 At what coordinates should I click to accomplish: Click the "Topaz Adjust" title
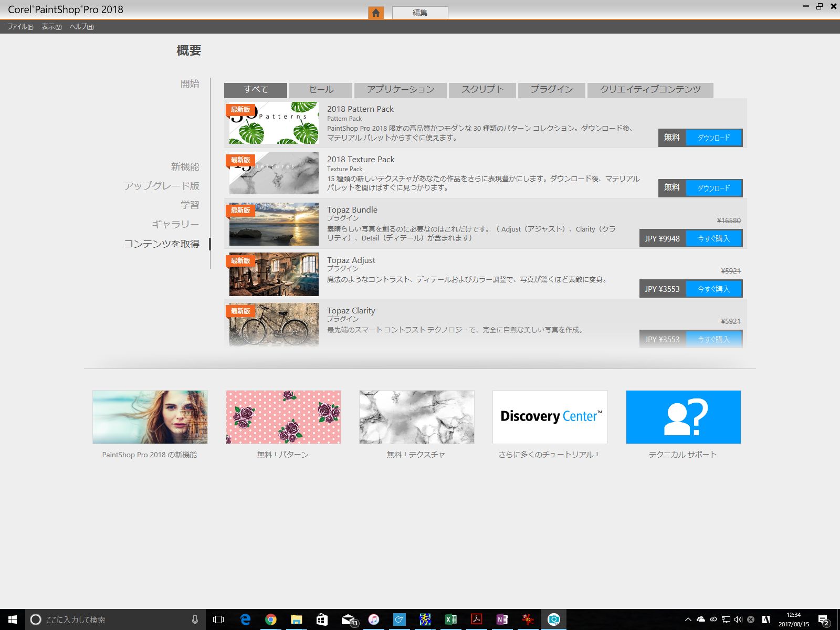[x=351, y=260]
